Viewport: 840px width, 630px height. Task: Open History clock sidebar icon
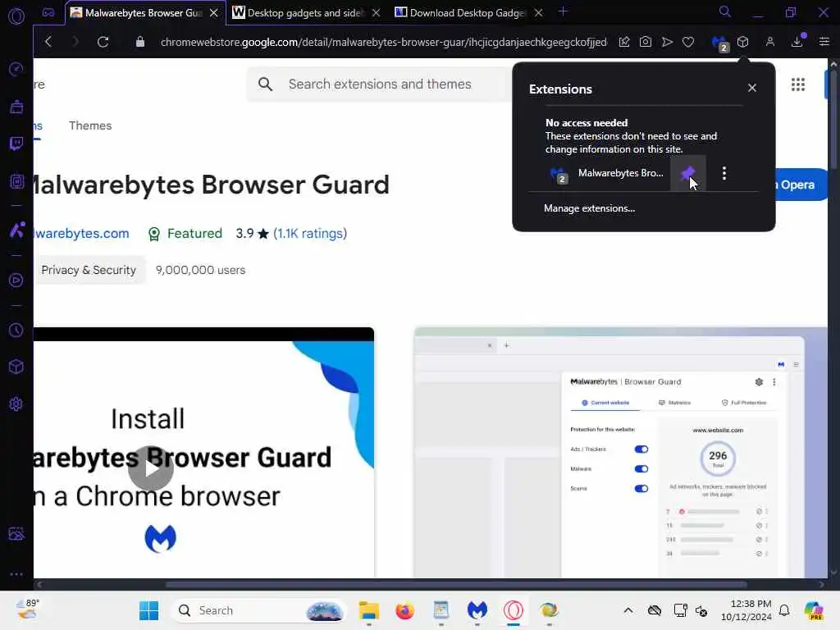[16, 330]
